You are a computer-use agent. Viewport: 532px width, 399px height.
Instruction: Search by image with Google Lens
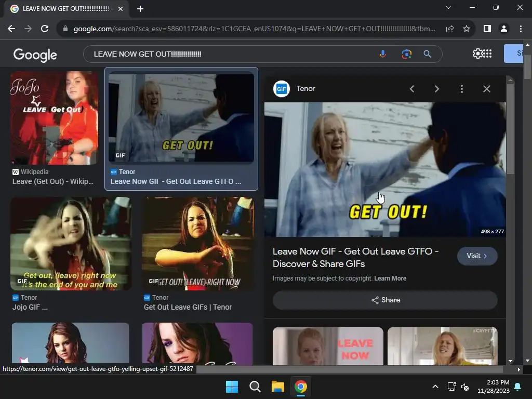pyautogui.click(x=406, y=54)
